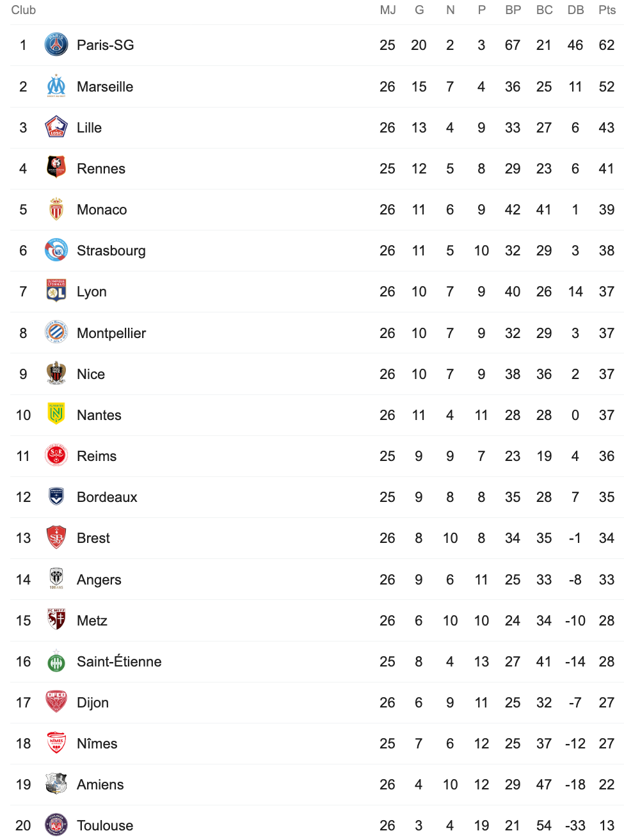Click the Saint-Étienne green logo
The image size is (624, 840).
click(56, 661)
